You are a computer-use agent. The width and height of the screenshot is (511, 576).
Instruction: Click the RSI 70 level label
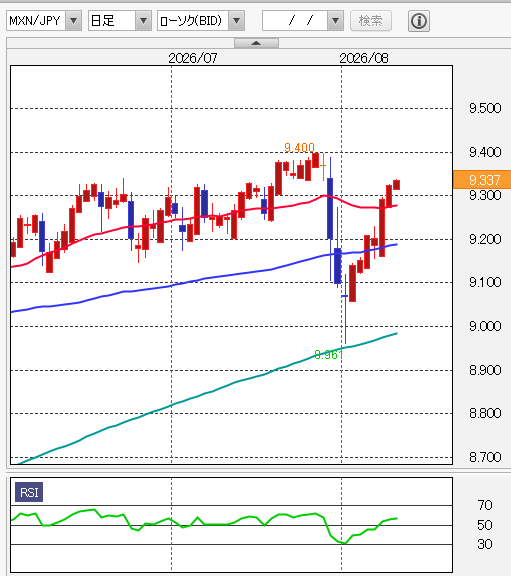(485, 505)
